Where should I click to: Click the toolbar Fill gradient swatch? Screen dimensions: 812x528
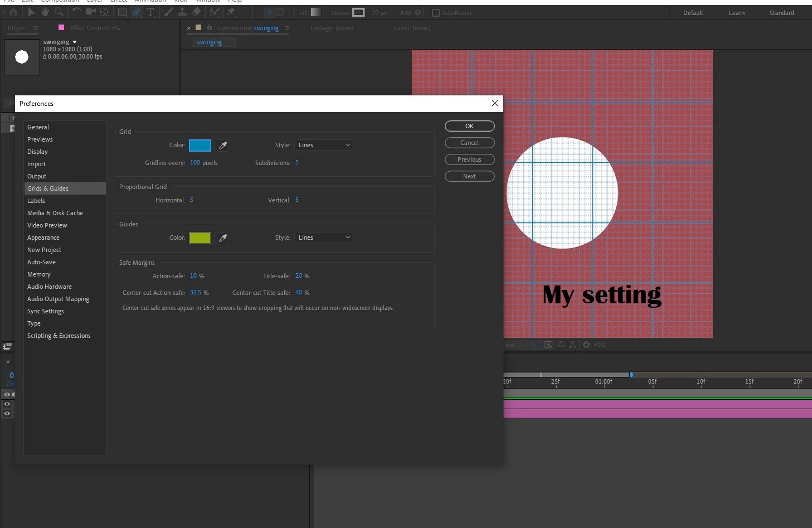click(316, 12)
